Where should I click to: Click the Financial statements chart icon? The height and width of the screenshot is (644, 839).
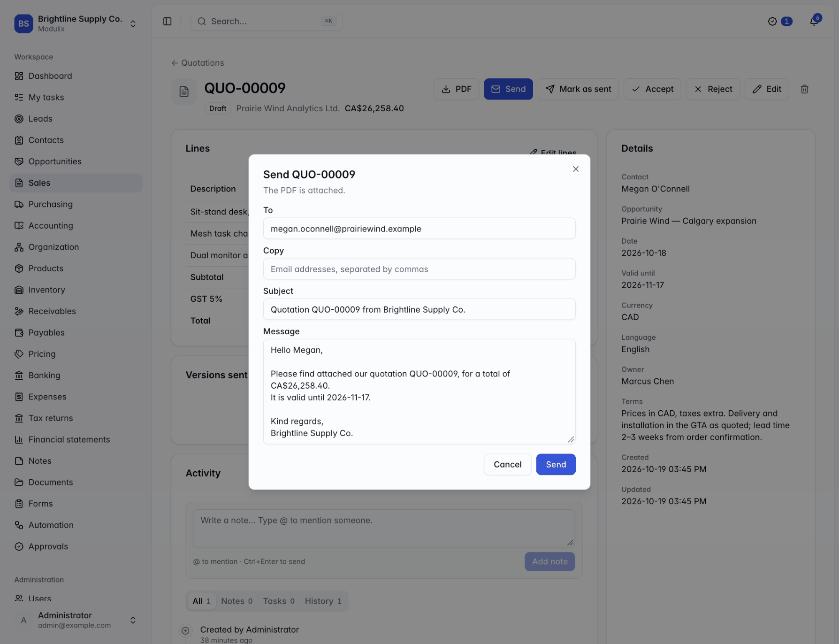pos(19,439)
